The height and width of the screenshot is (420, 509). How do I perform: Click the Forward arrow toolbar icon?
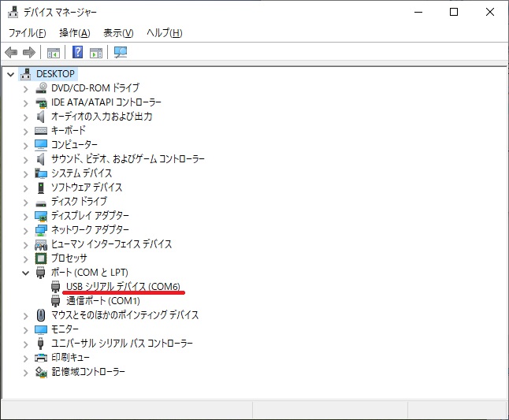click(x=29, y=52)
